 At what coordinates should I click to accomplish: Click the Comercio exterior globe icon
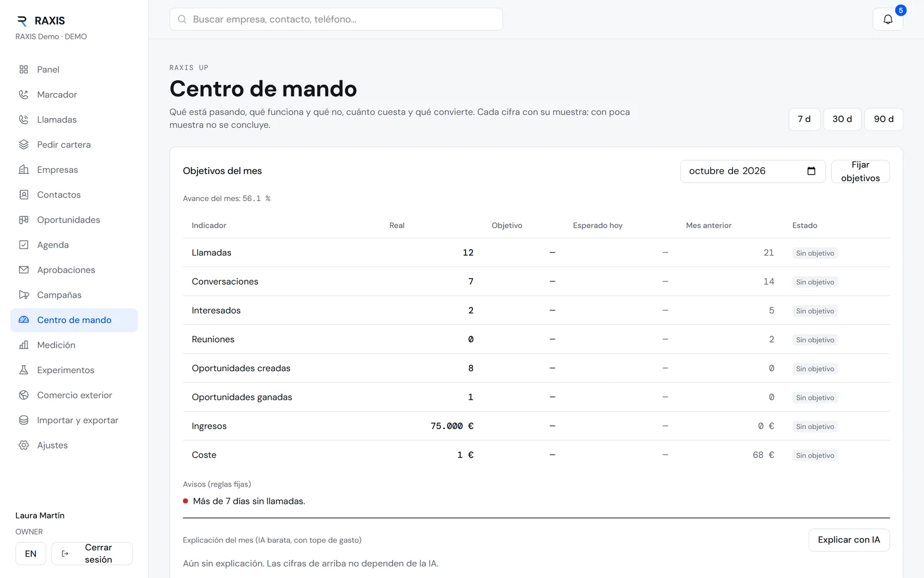(24, 395)
